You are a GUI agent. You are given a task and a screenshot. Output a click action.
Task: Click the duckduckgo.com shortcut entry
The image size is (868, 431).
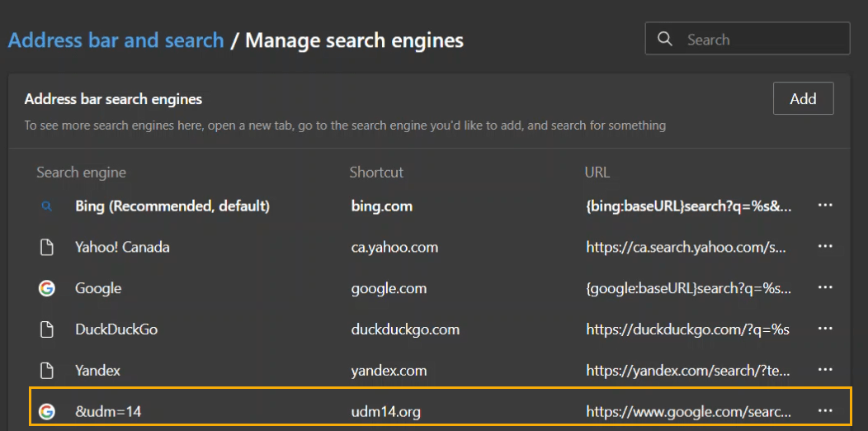(404, 329)
